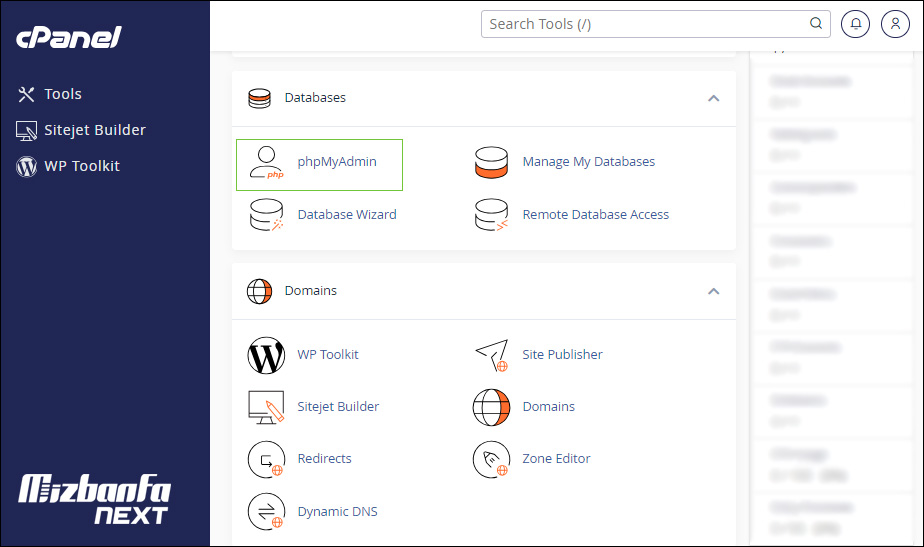Click the Dynamic DNS arrows icon
924x547 pixels.
point(266,512)
